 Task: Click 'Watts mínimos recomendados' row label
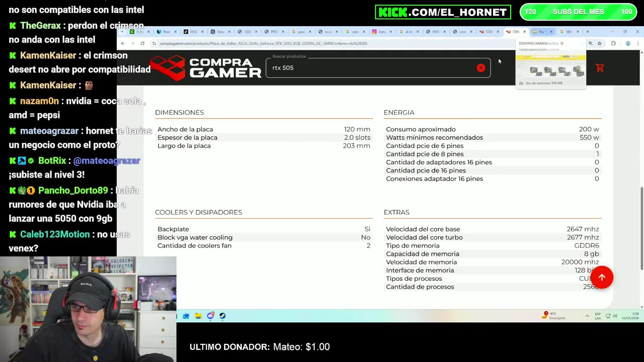434,137
